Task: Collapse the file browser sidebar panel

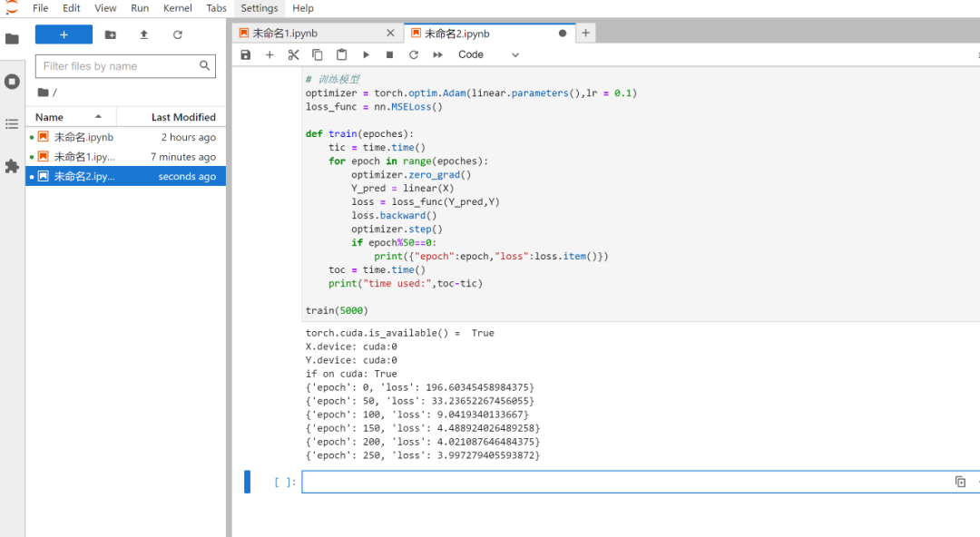Action: coord(12,37)
